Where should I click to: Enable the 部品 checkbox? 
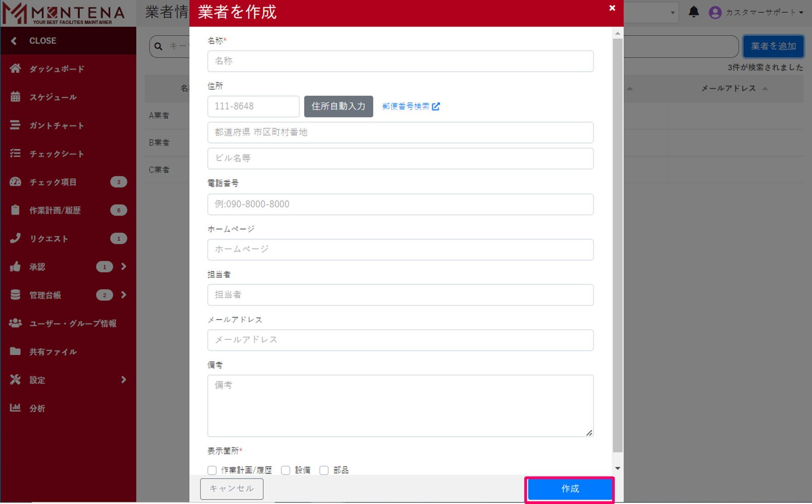tap(324, 470)
